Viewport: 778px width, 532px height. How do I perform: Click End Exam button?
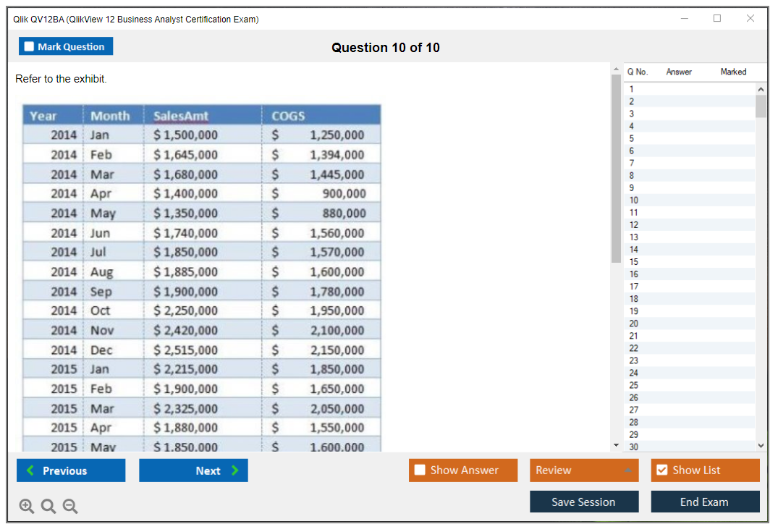point(705,502)
